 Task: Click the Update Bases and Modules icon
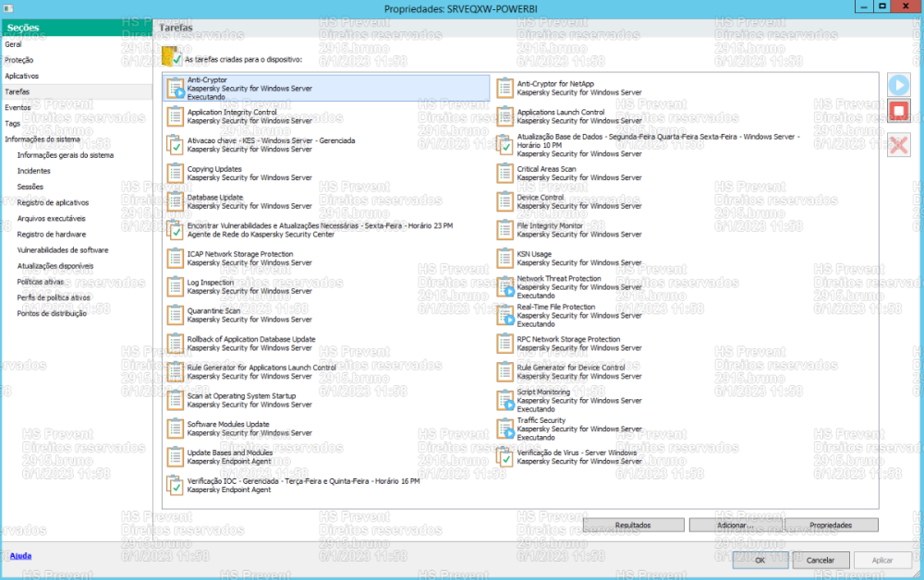click(175, 457)
